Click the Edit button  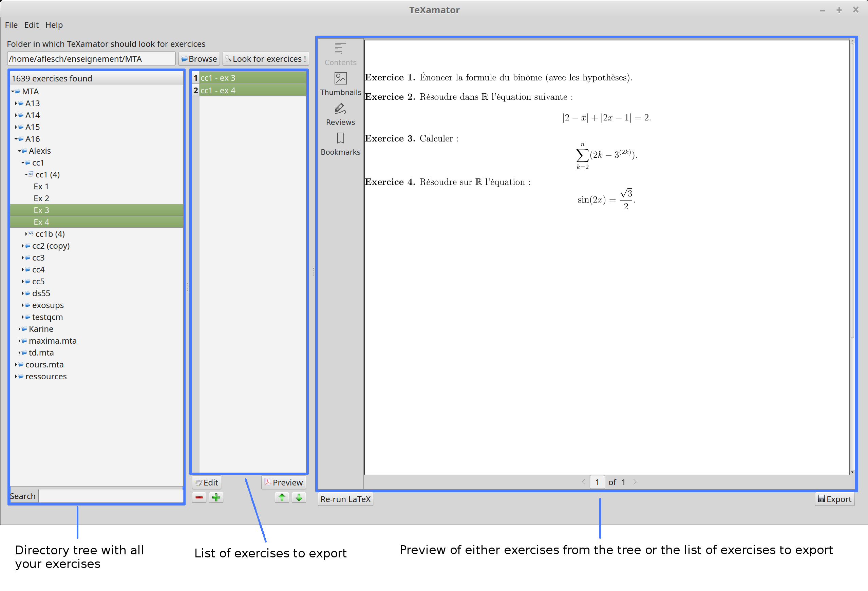tap(207, 482)
